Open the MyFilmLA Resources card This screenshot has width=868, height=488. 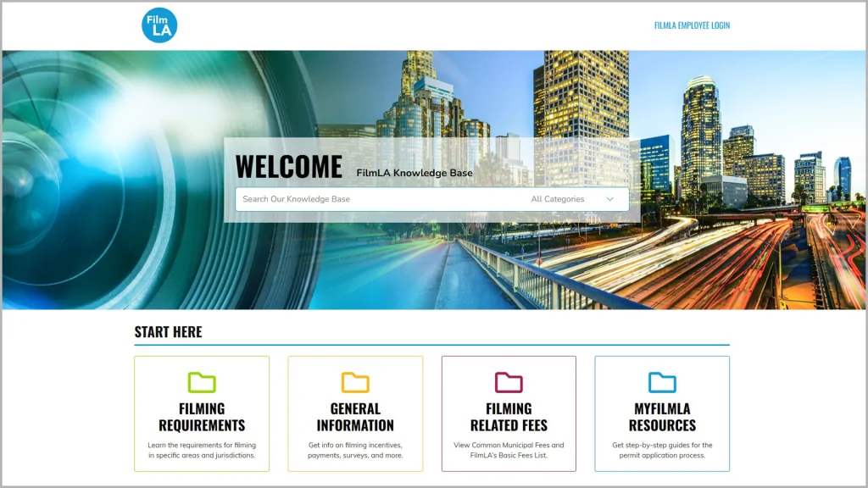pos(662,415)
